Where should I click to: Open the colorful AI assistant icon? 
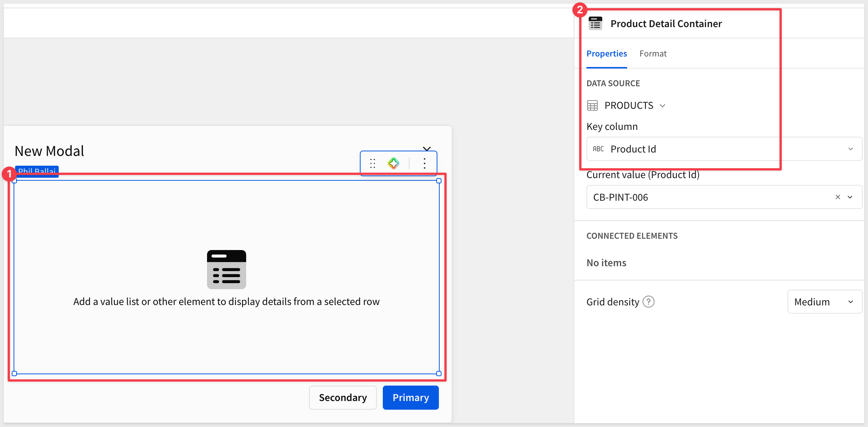tap(393, 163)
